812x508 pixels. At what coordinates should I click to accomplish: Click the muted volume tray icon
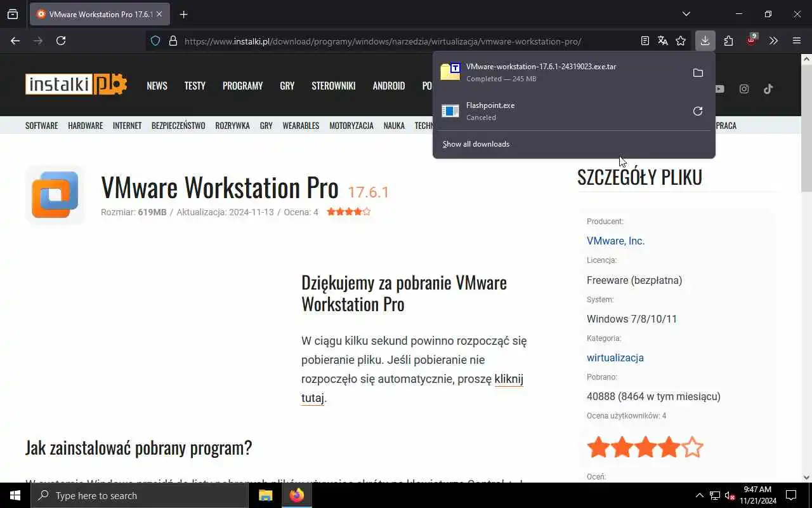click(730, 495)
